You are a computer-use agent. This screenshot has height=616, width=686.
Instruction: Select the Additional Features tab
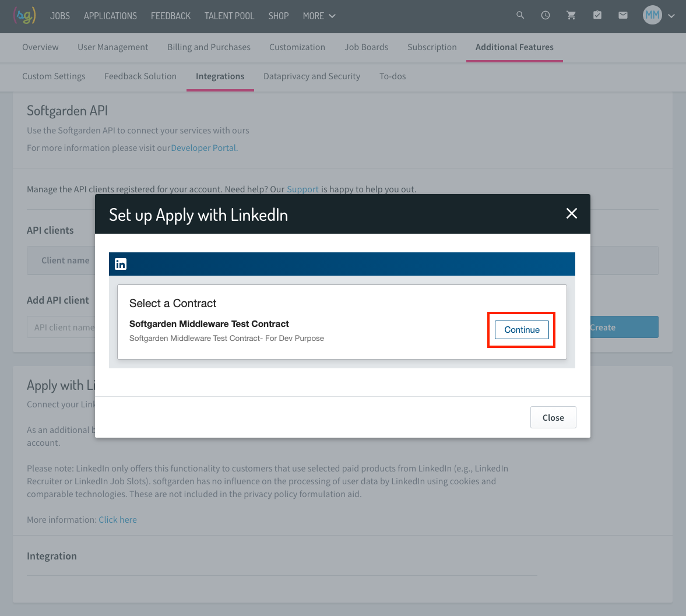(x=515, y=47)
